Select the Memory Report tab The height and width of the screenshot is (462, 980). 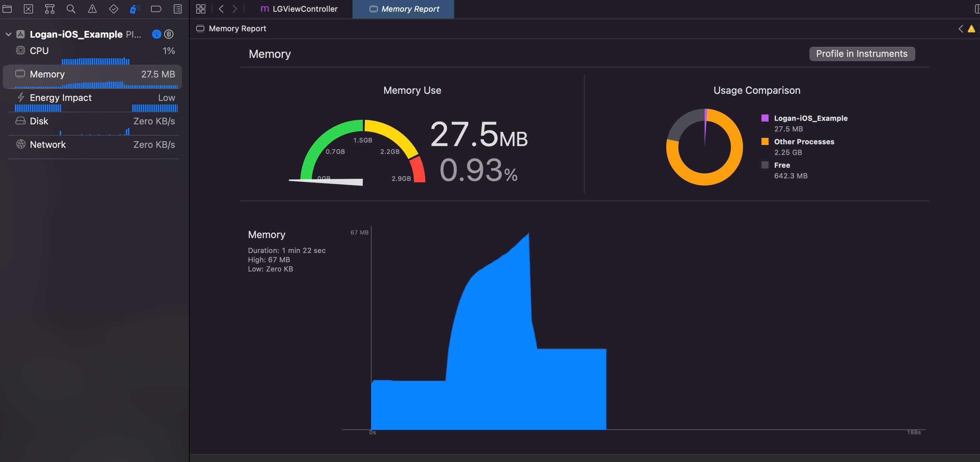coord(404,9)
